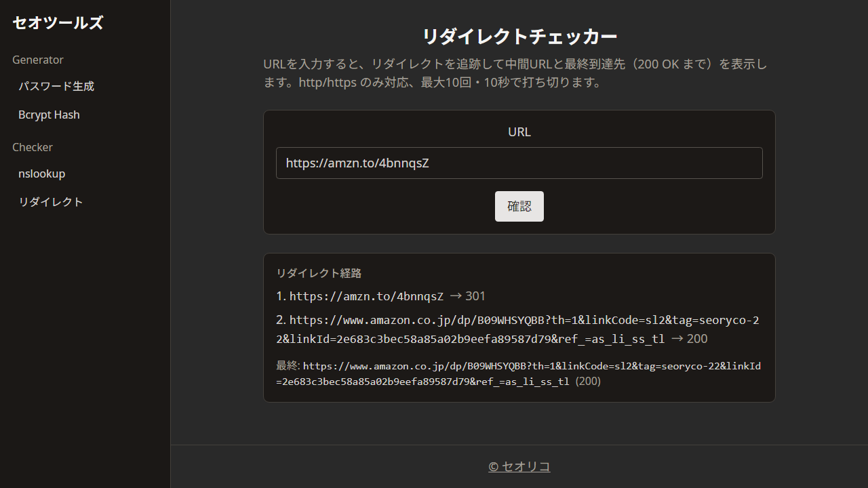868x488 pixels.
Task: Click the セオツールズ site title
Action: (58, 22)
